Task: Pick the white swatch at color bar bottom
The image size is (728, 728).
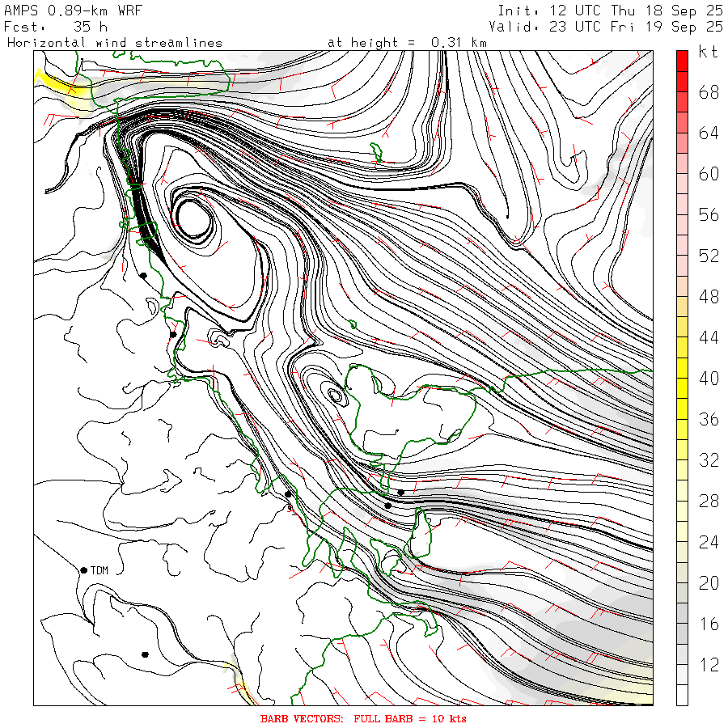Action: pos(682,695)
